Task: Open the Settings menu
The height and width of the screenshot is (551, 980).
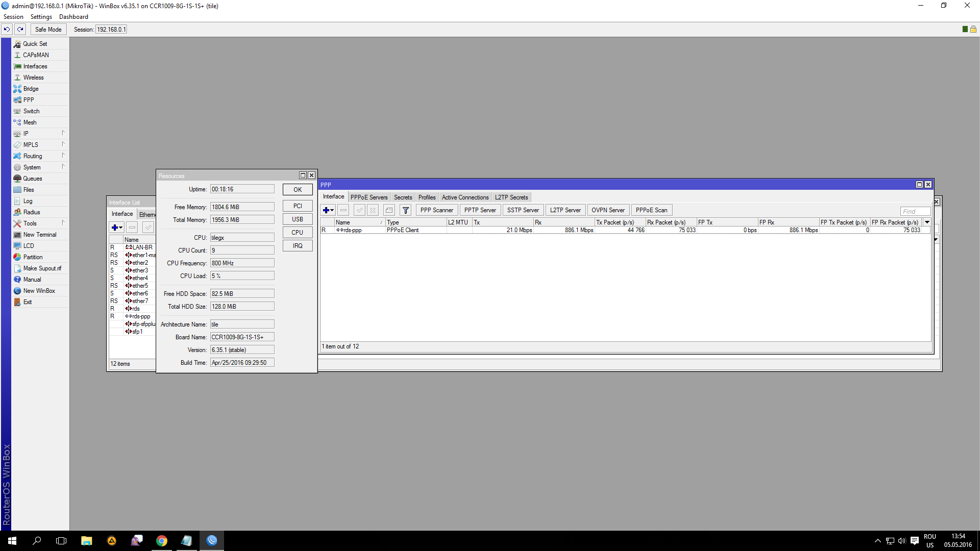Action: (x=41, y=17)
